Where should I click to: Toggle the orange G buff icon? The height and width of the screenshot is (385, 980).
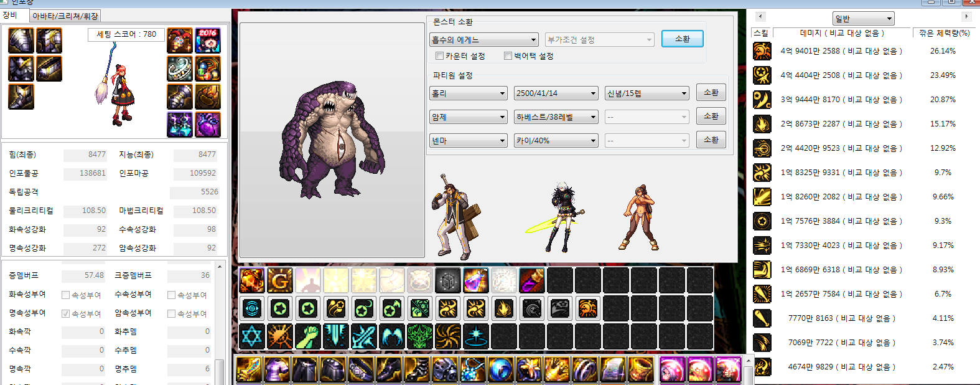point(279,281)
